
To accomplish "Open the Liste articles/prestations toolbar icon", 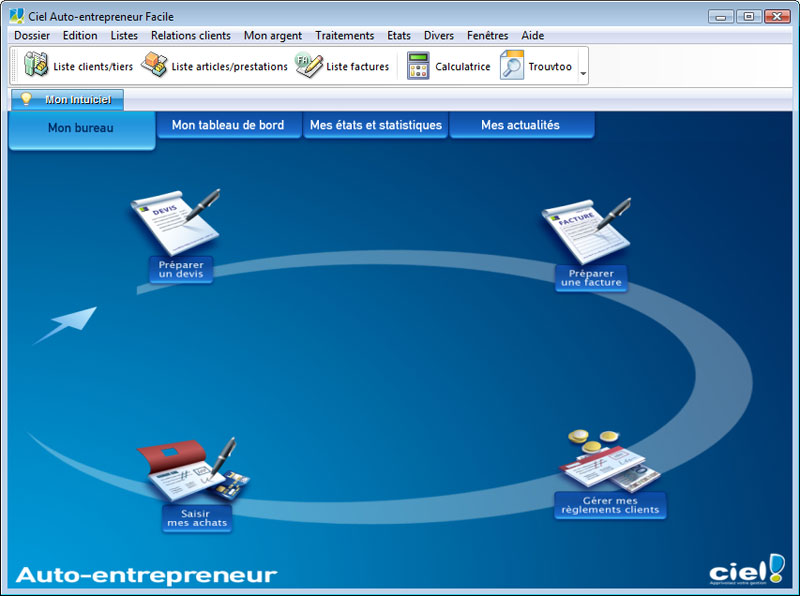I will pyautogui.click(x=154, y=65).
